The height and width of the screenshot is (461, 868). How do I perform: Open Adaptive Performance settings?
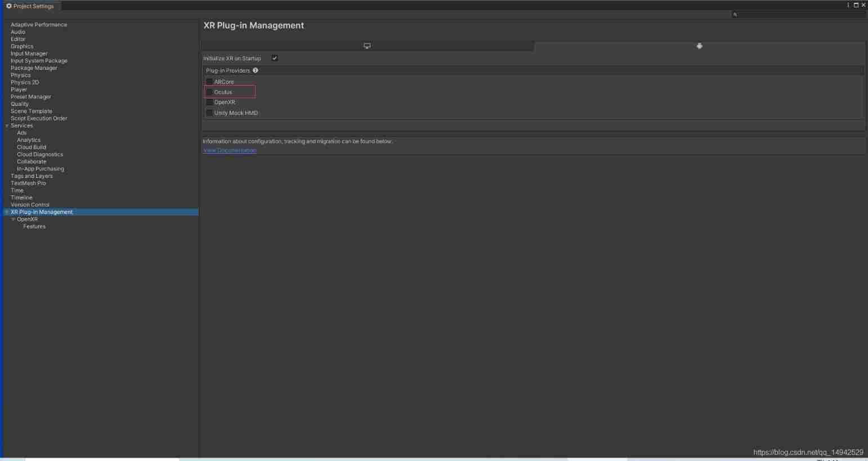point(39,25)
